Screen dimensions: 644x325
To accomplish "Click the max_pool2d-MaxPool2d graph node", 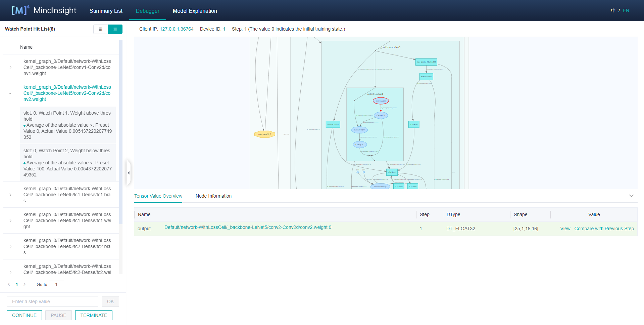I will pyautogui.click(x=426, y=62).
